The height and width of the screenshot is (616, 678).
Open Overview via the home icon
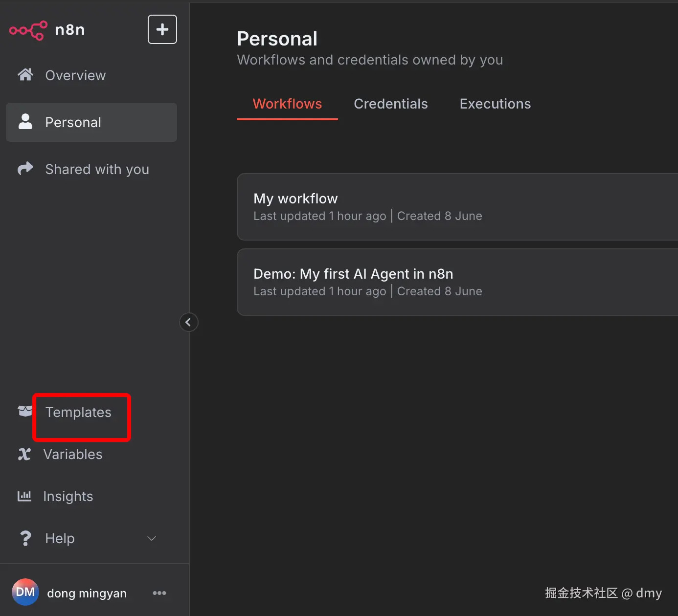(x=25, y=75)
